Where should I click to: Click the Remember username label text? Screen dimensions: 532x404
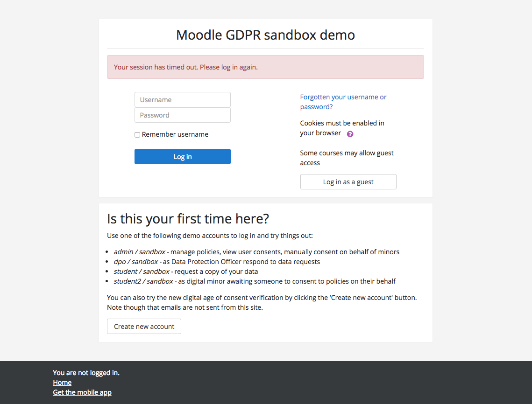[x=175, y=134]
